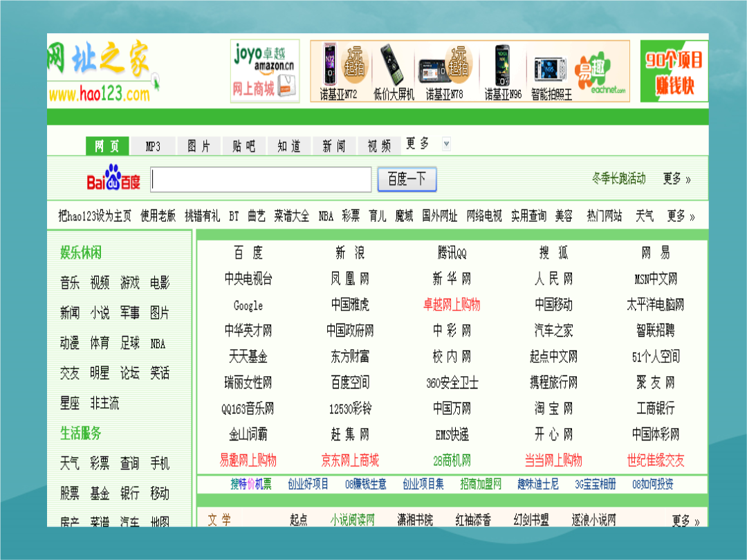Open the 小说 category link

click(100, 313)
